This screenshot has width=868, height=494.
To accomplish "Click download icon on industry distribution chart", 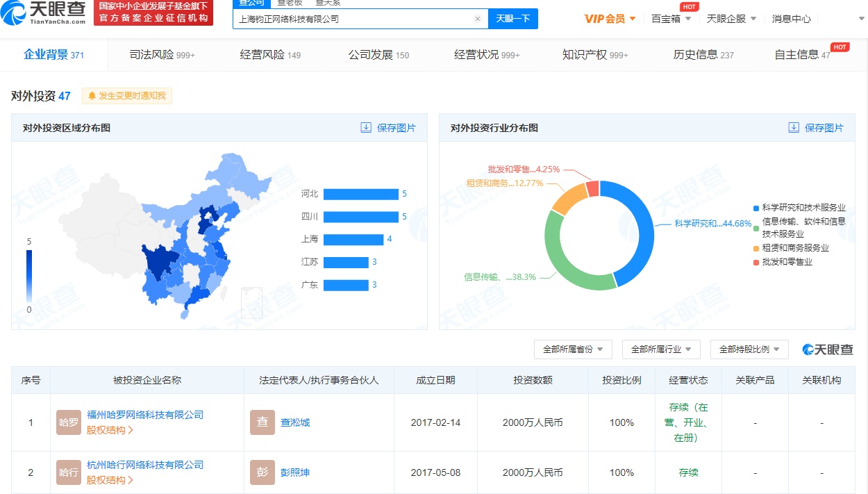I will [794, 128].
